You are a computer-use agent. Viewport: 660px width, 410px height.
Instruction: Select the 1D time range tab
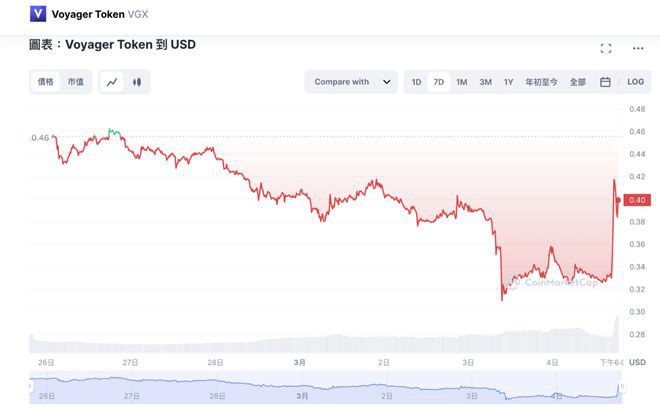(416, 82)
